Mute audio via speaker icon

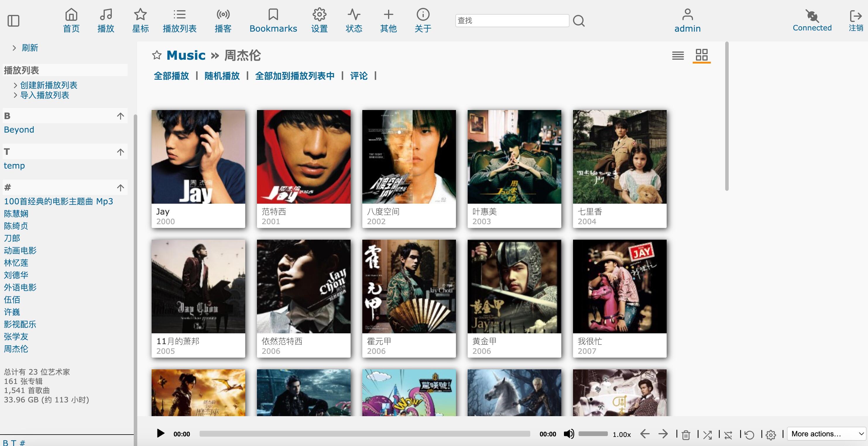pos(569,433)
